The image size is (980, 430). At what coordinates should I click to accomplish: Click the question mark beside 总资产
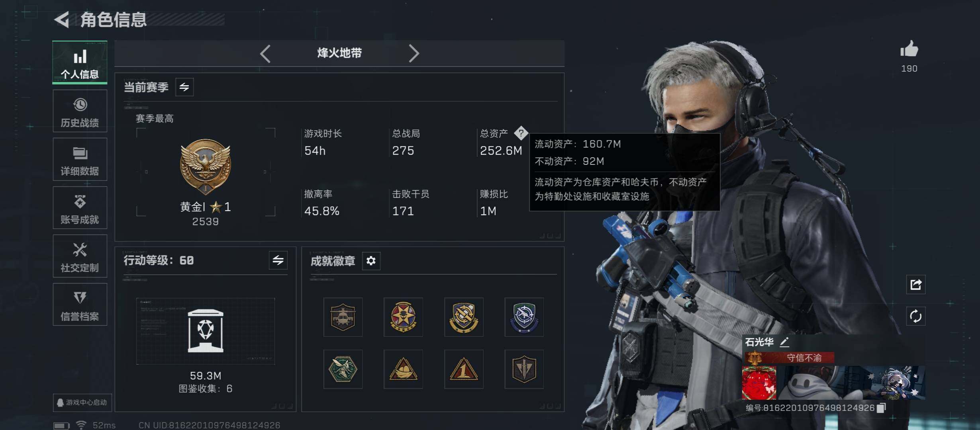click(521, 133)
